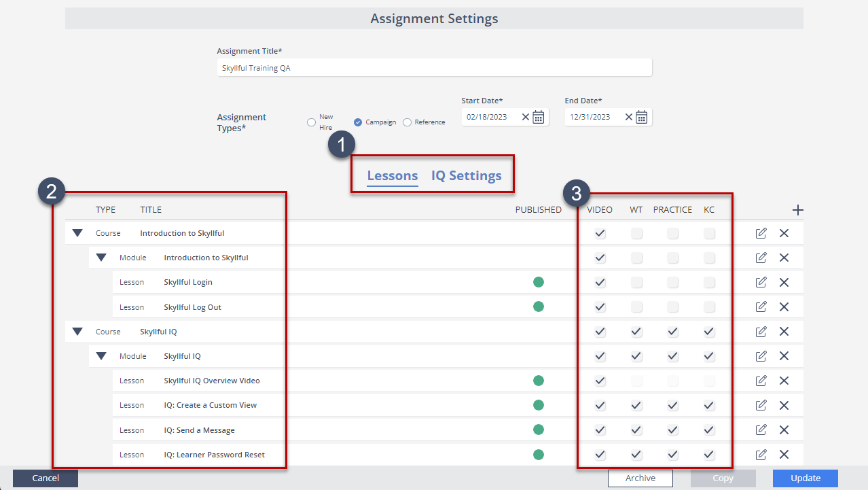The image size is (868, 490).
Task: Click the TITLE column header
Action: [151, 210]
